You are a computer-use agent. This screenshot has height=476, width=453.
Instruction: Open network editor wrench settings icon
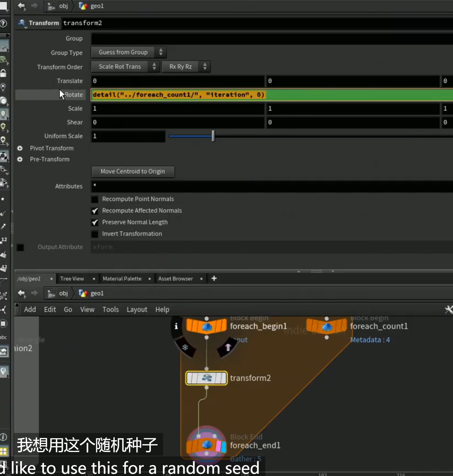tap(448, 309)
